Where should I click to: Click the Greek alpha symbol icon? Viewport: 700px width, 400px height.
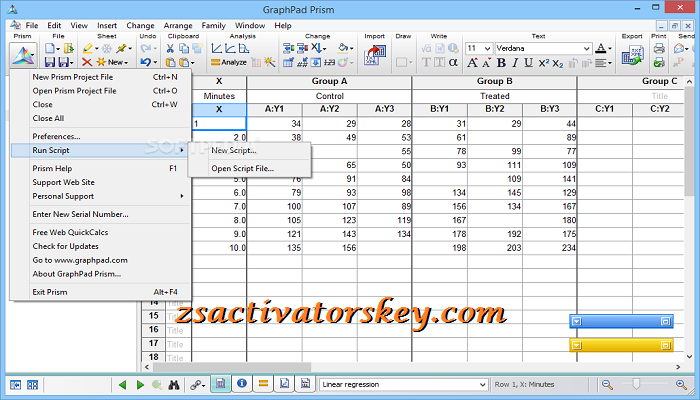[453, 62]
